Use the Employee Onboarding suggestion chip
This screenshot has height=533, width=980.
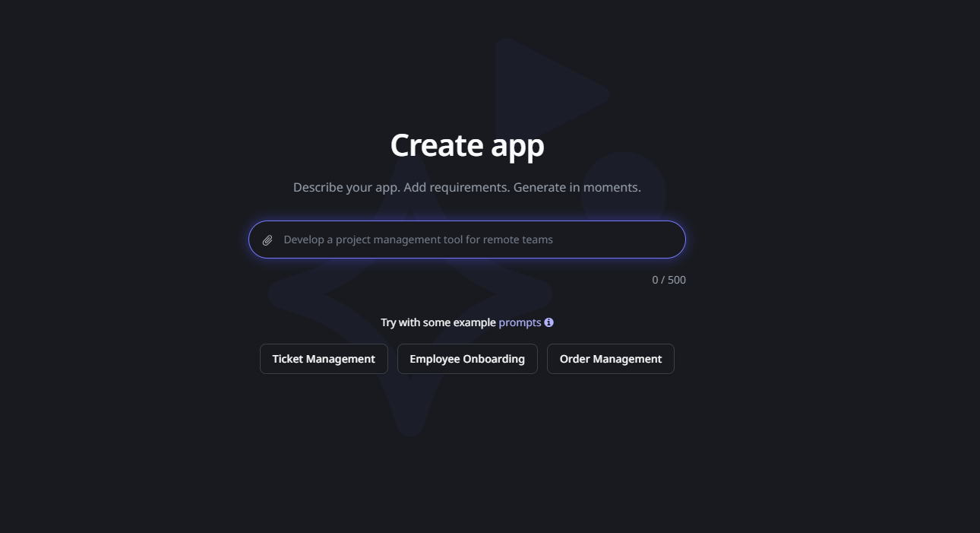pyautogui.click(x=467, y=359)
